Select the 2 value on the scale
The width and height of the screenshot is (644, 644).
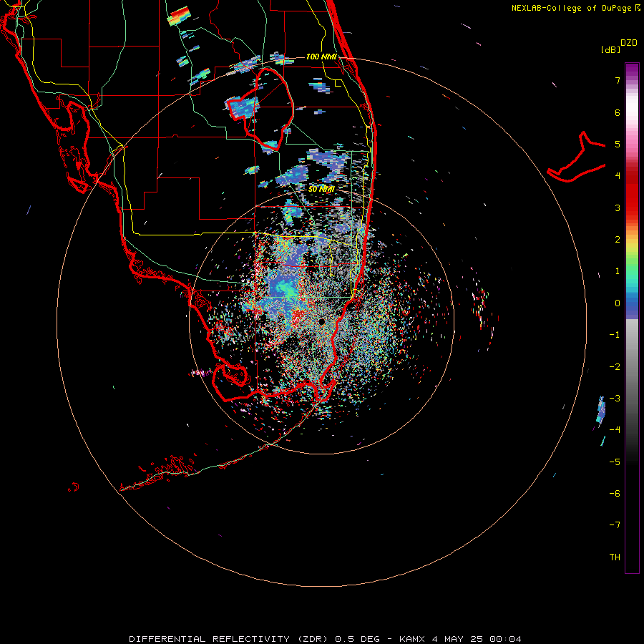(618, 240)
